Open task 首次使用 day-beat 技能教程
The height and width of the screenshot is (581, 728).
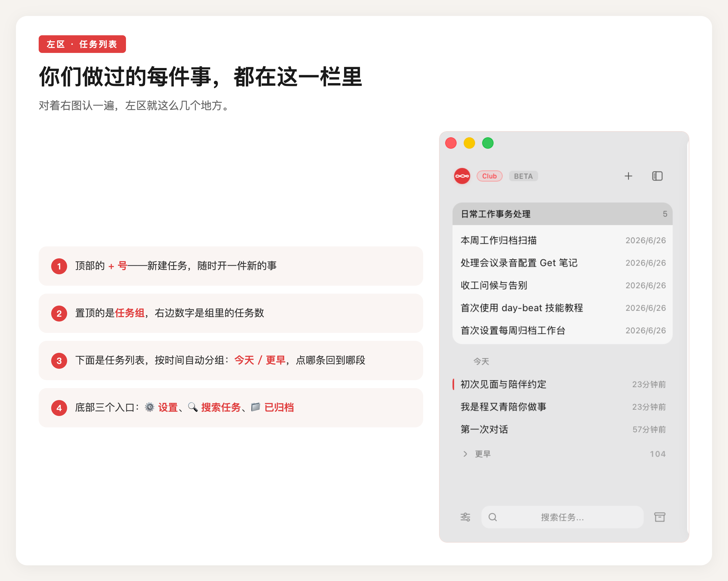(562, 308)
